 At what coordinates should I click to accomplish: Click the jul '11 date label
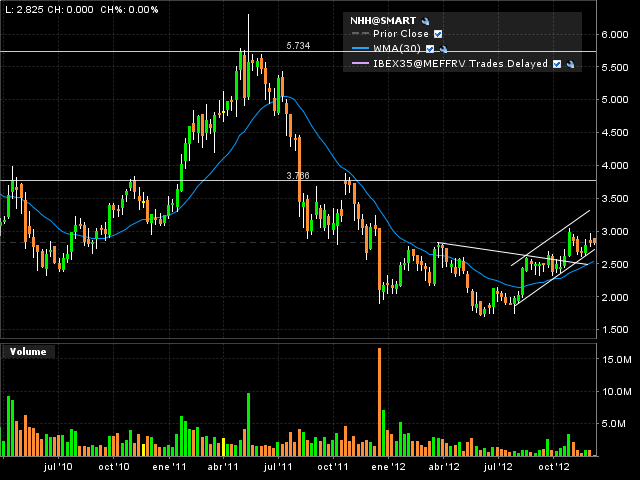click(x=278, y=467)
